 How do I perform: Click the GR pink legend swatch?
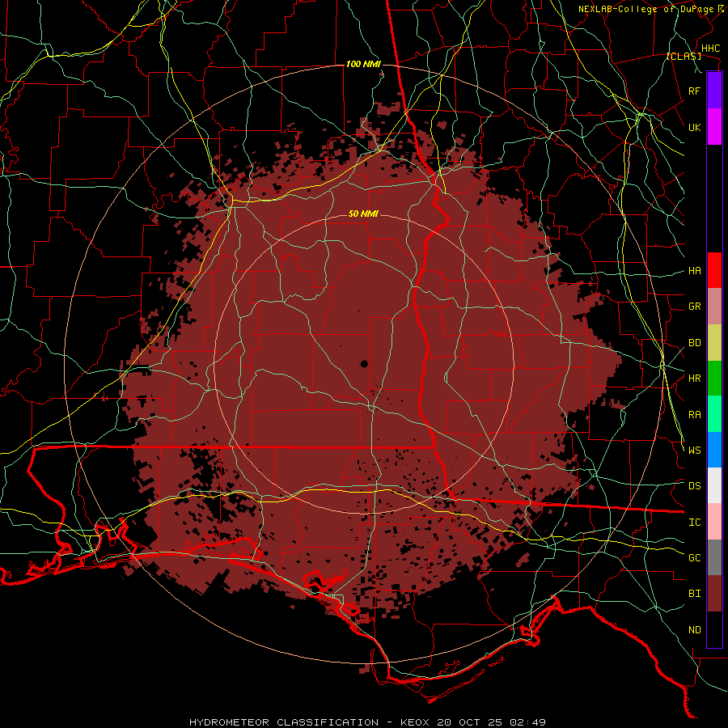(x=714, y=306)
